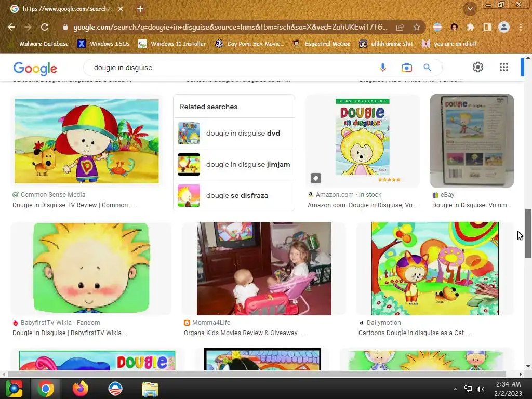532x399 pixels.
Task: Search by image with the camera icon
Action: tap(406, 68)
